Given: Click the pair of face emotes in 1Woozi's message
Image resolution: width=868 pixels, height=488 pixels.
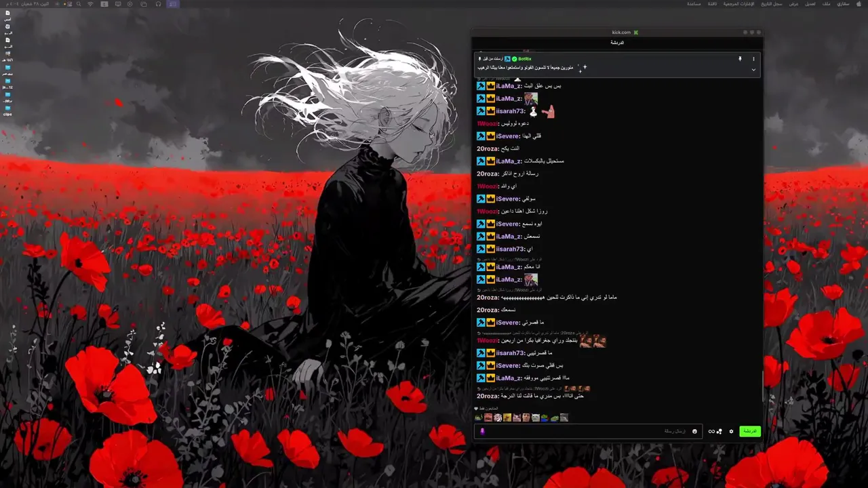Looking at the screenshot, I should [593, 341].
